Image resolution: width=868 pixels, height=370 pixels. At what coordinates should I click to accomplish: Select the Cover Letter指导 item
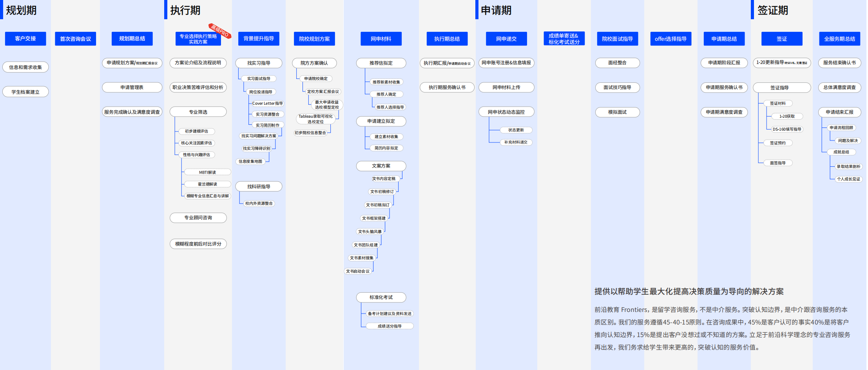click(267, 104)
